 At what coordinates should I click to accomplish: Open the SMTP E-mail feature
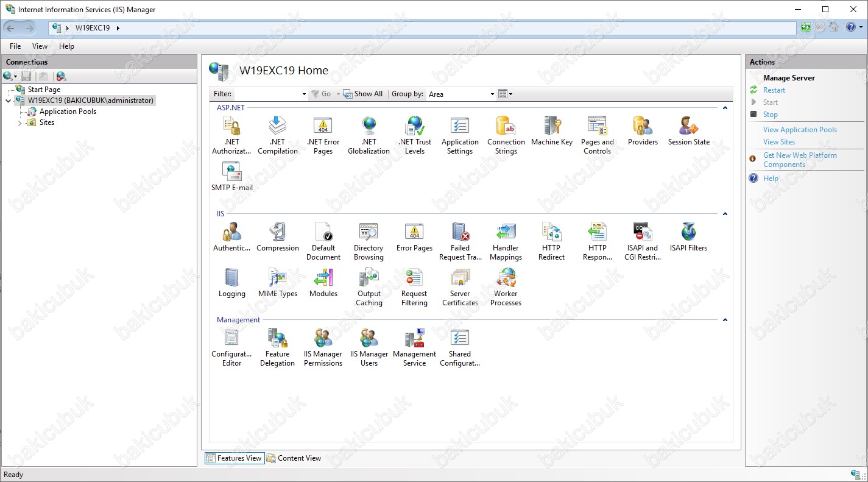(231, 177)
